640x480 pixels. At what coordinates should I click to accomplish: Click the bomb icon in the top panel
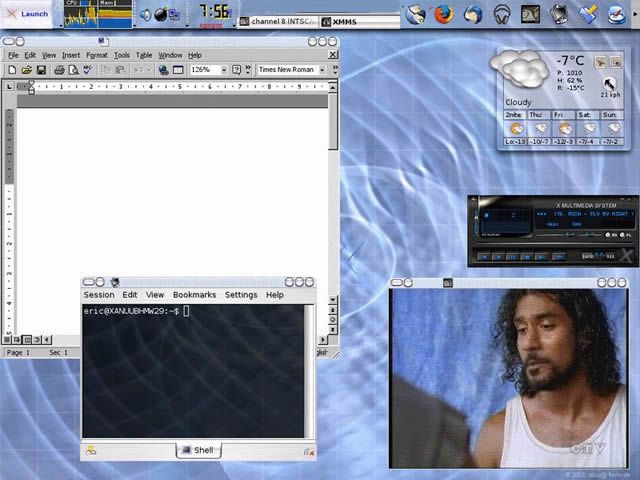[159, 14]
